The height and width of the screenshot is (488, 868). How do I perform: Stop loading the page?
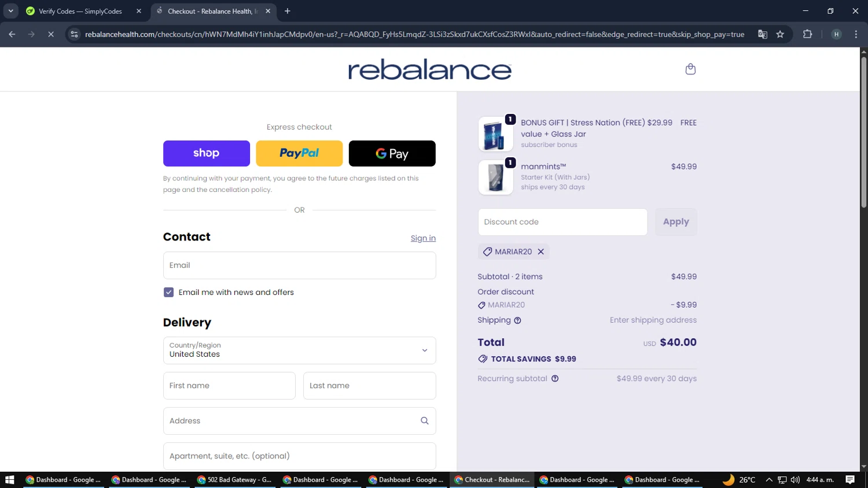(51, 34)
